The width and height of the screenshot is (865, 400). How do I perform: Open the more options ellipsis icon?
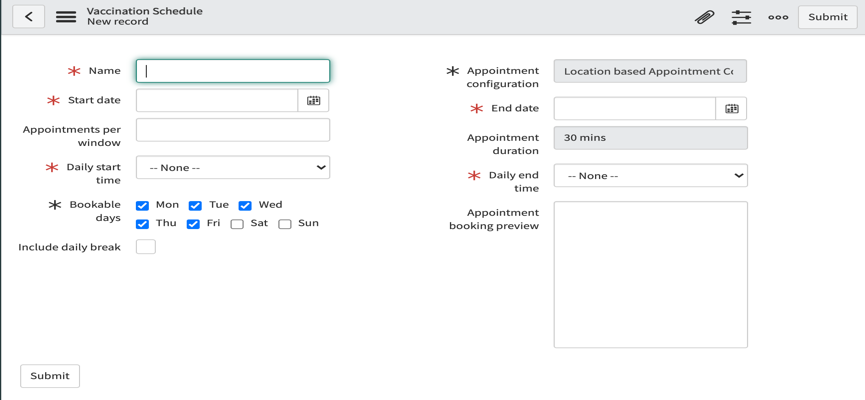point(778,17)
